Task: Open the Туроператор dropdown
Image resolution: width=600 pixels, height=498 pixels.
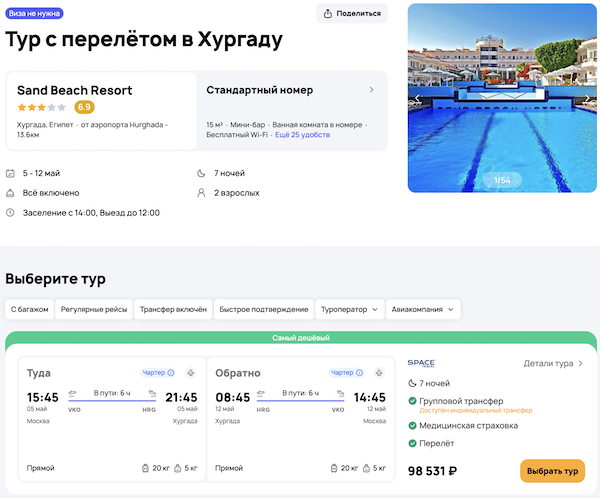Action: click(350, 310)
